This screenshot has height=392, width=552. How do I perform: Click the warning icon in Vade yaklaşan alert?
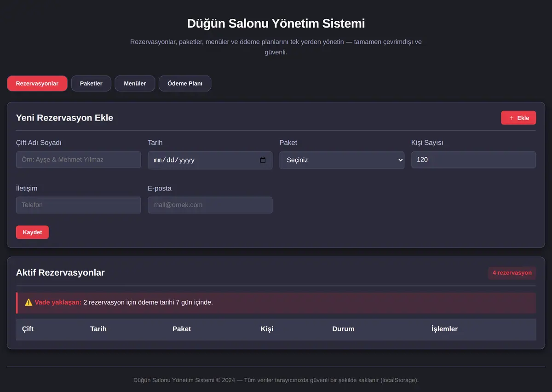29,302
